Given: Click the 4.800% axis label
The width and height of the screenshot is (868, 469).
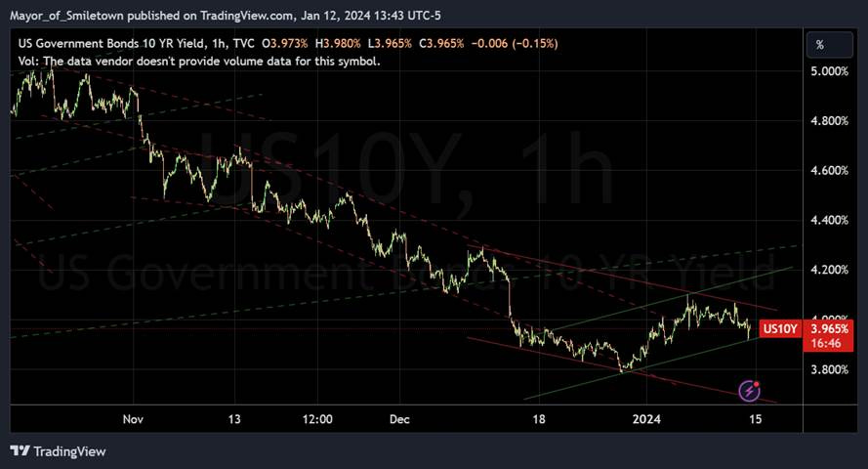Looking at the screenshot, I should [829, 121].
